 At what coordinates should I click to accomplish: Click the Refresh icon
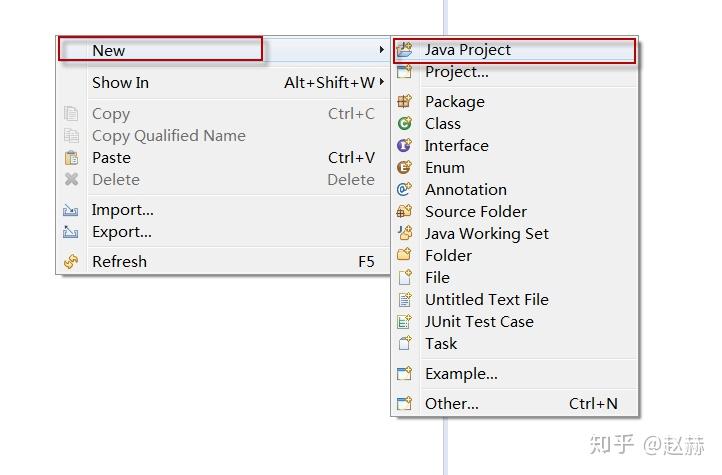pos(71,262)
